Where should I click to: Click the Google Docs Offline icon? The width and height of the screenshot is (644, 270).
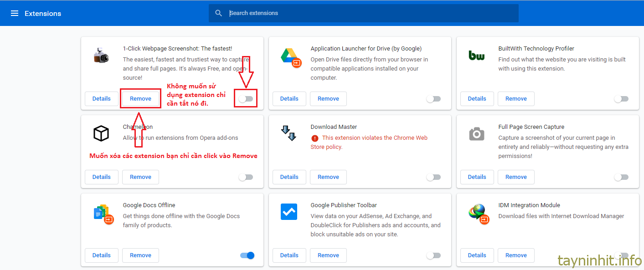[x=102, y=213]
